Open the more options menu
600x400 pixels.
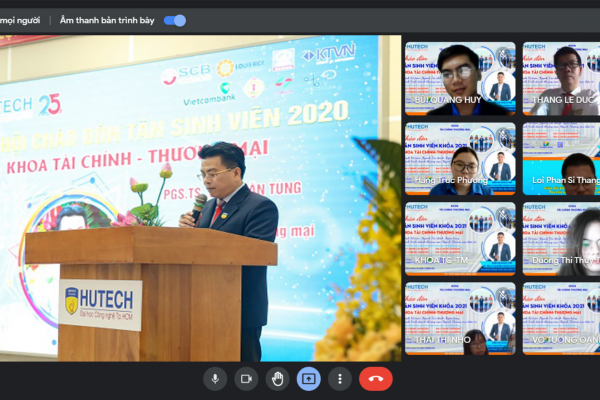coord(340,379)
